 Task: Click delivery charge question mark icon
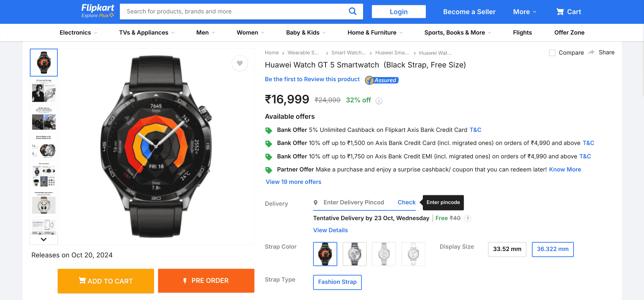coord(467,218)
